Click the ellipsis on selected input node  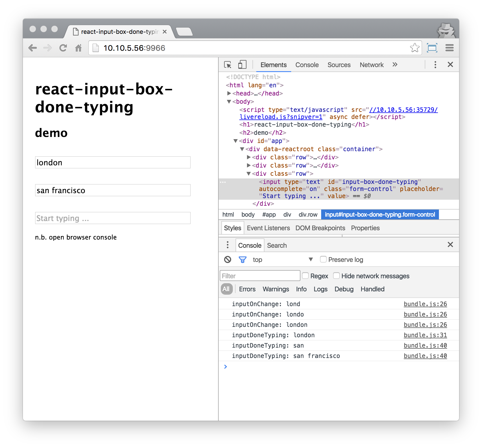[223, 182]
